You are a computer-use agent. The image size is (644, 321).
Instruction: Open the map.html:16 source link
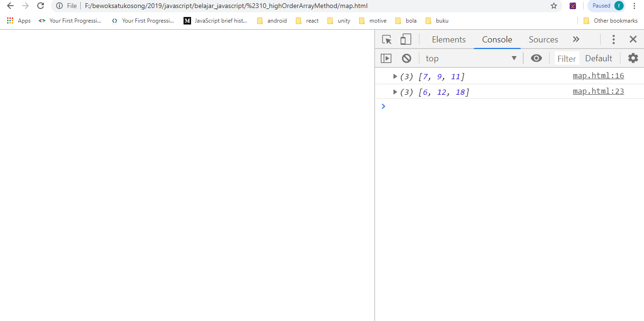pos(598,75)
